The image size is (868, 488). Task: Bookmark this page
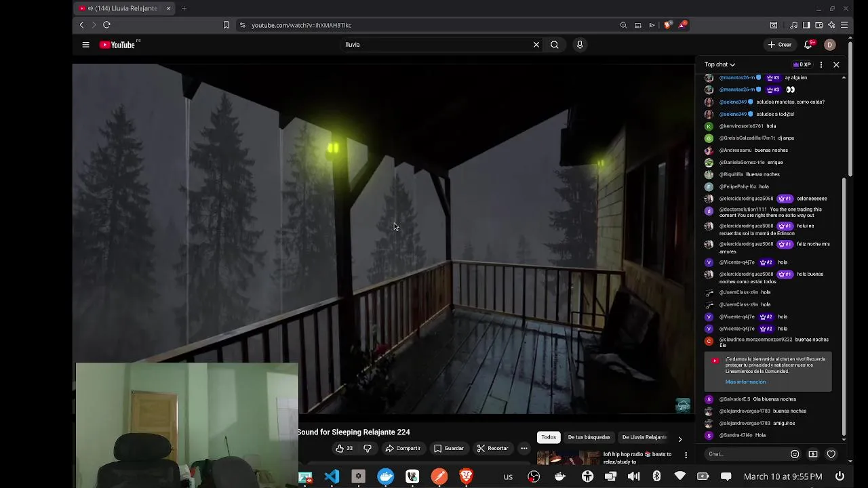click(x=226, y=25)
